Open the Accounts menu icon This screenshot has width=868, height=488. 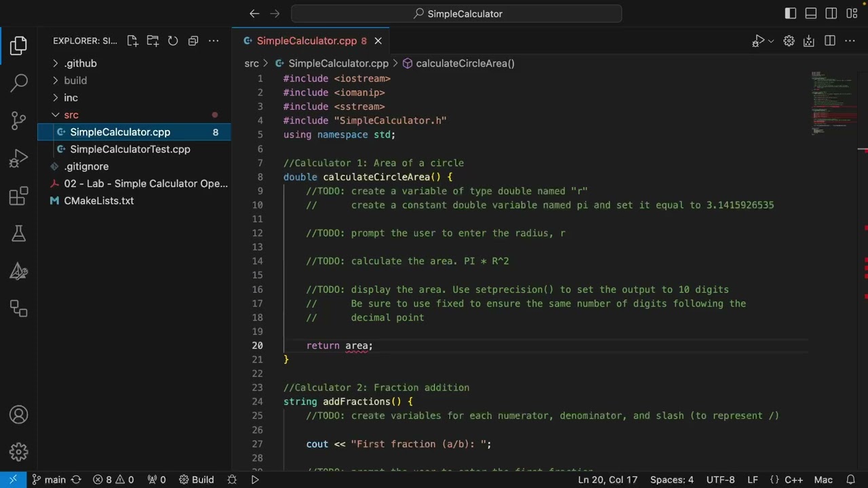[19, 415]
